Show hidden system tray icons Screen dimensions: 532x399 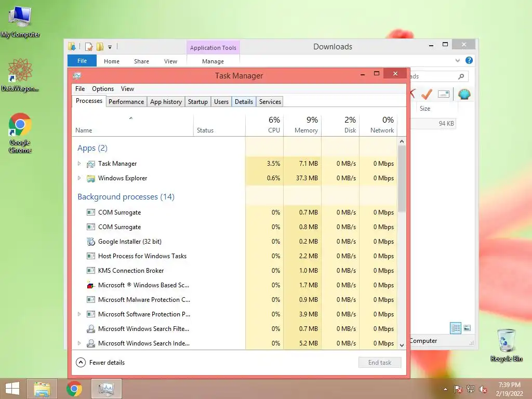[x=445, y=389]
